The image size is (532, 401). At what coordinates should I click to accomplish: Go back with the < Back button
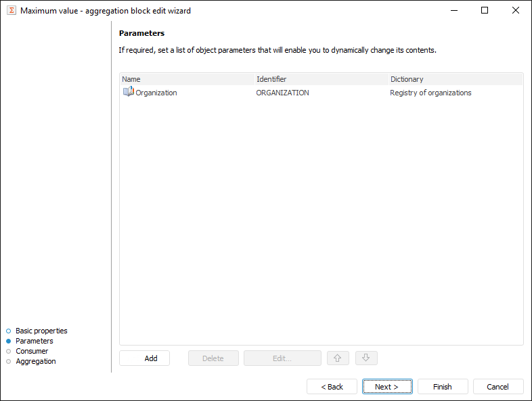point(332,387)
